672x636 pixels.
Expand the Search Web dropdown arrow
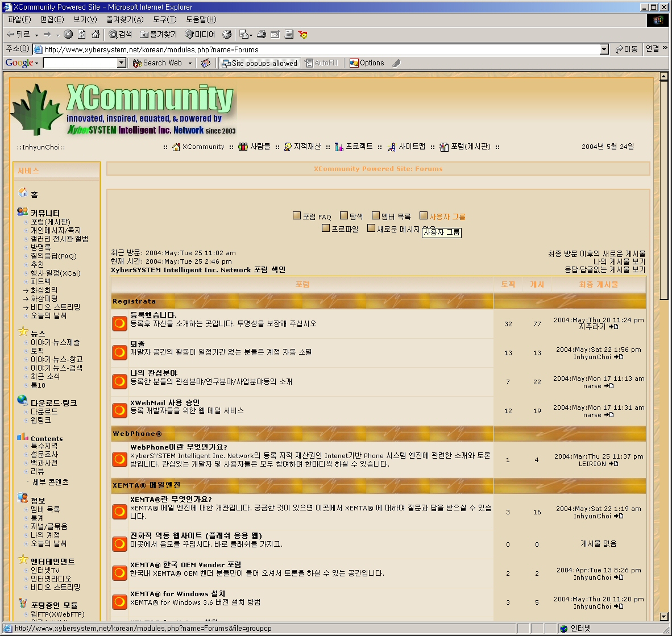click(189, 63)
